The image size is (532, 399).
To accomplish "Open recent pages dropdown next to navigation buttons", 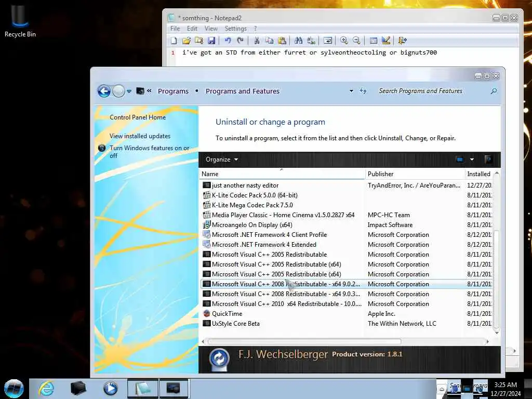I will pos(129,91).
